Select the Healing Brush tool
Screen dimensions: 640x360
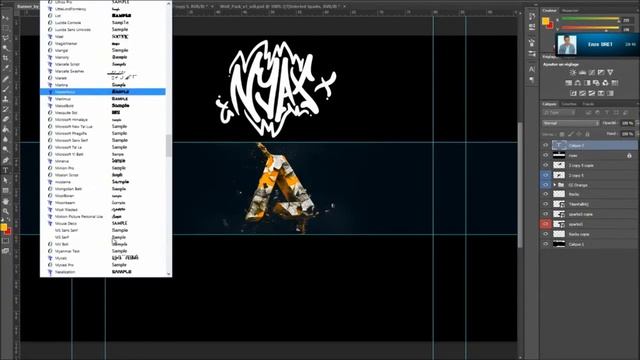(5, 79)
